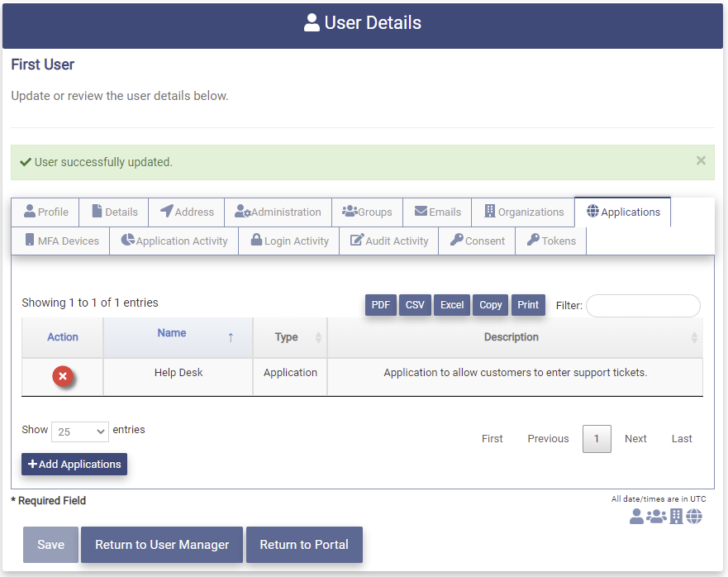Open the Consent tab

pos(477,241)
